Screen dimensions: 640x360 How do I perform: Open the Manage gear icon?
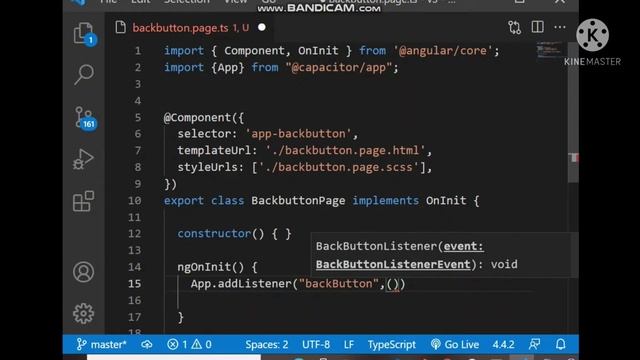coord(83,313)
